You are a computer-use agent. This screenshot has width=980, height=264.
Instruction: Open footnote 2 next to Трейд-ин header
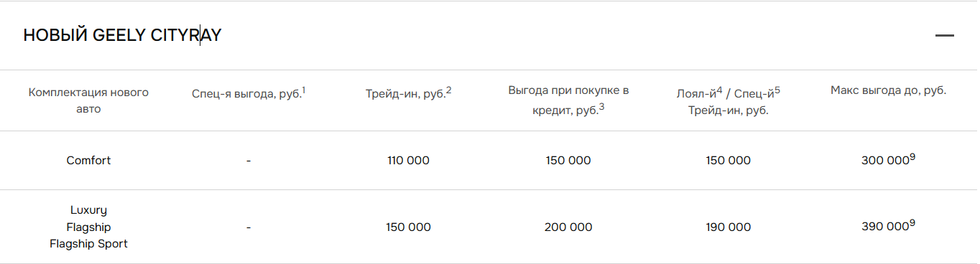448,90
